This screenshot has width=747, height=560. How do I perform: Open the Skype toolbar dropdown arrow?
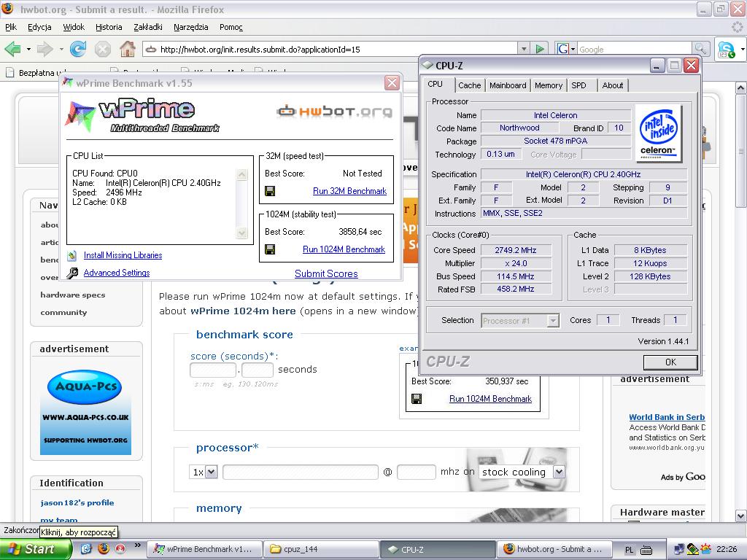[x=742, y=49]
